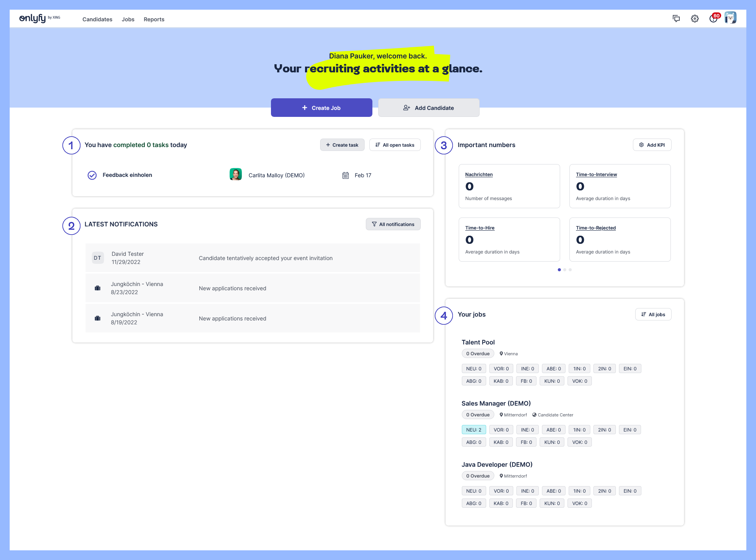Viewport: 756px width, 560px height.
Task: Open settings via gear icon
Action: [x=694, y=18]
